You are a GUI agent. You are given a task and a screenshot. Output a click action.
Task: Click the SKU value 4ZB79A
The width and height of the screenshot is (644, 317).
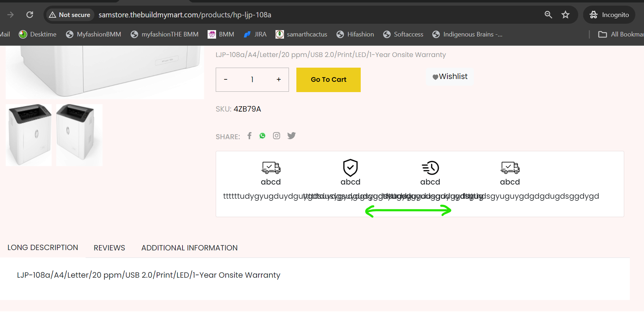[247, 109]
